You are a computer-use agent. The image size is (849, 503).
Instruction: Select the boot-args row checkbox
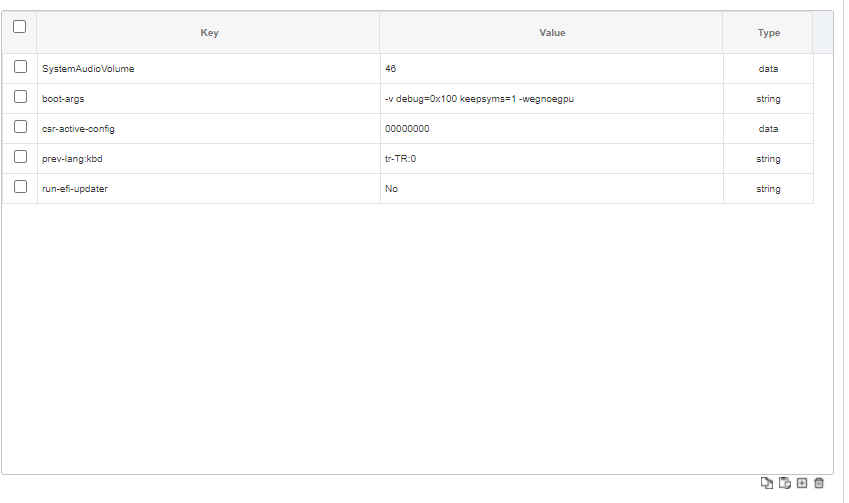coord(20,97)
